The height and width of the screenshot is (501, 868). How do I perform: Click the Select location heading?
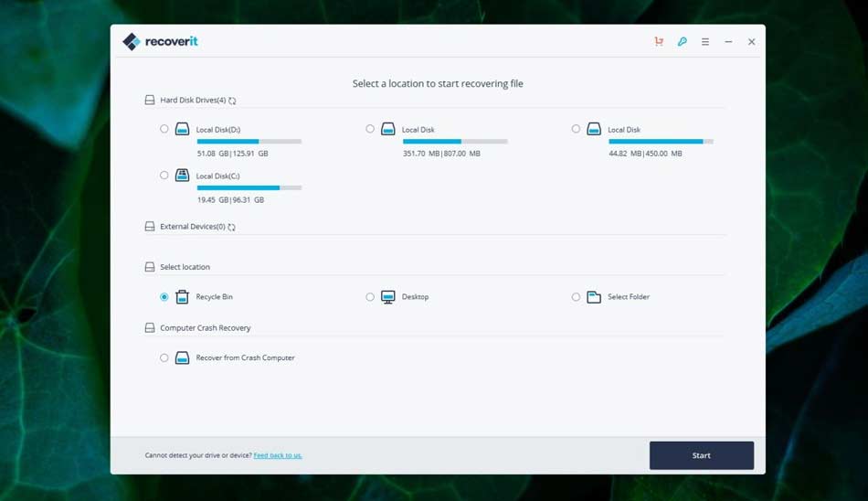click(x=185, y=267)
